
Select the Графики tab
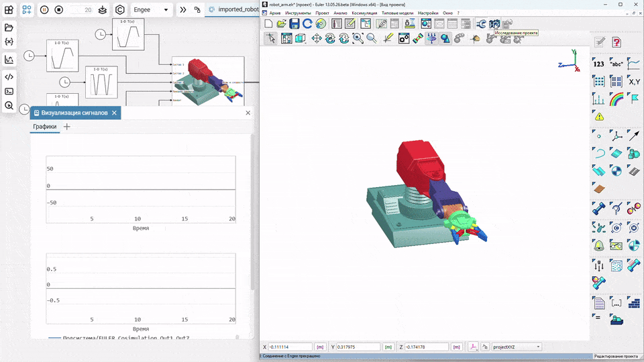coord(45,127)
